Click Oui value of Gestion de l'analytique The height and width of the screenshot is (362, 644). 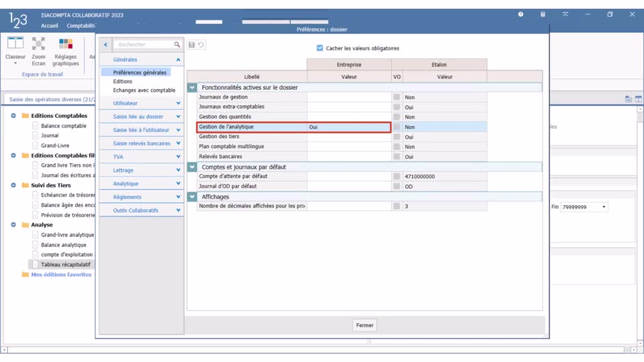pos(313,127)
